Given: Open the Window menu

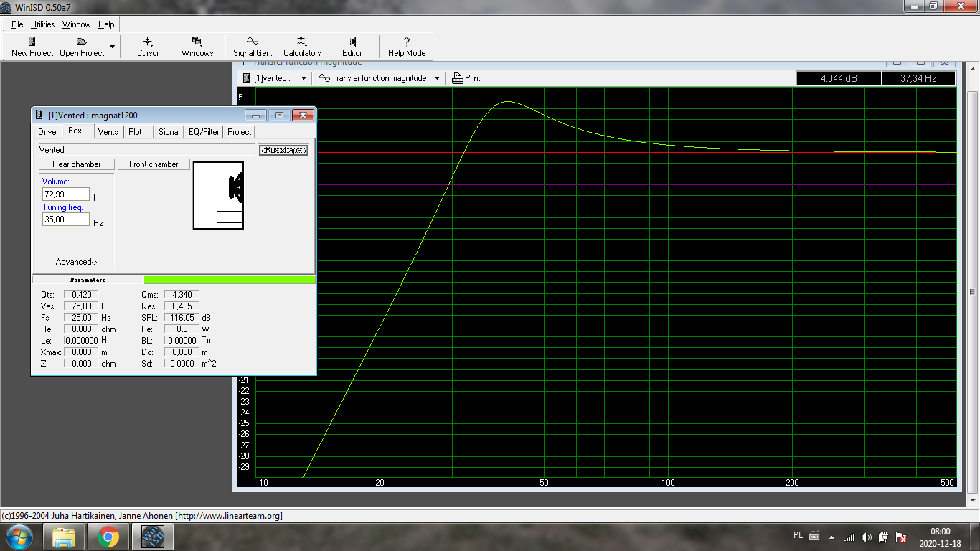Looking at the screenshot, I should (x=76, y=24).
